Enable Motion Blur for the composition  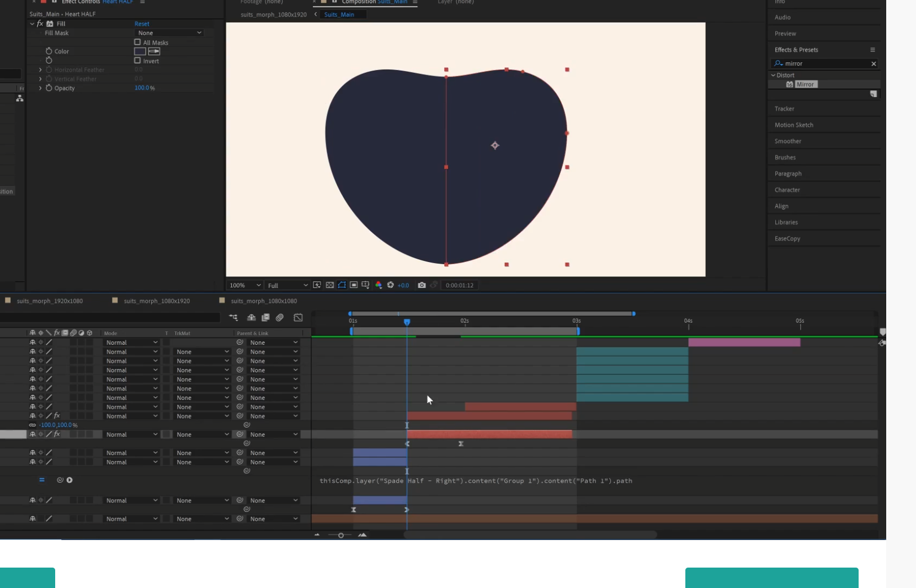pyautogui.click(x=279, y=318)
